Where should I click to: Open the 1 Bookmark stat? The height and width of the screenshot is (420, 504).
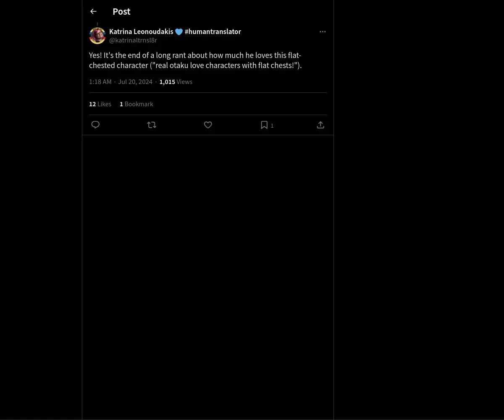coord(136,104)
